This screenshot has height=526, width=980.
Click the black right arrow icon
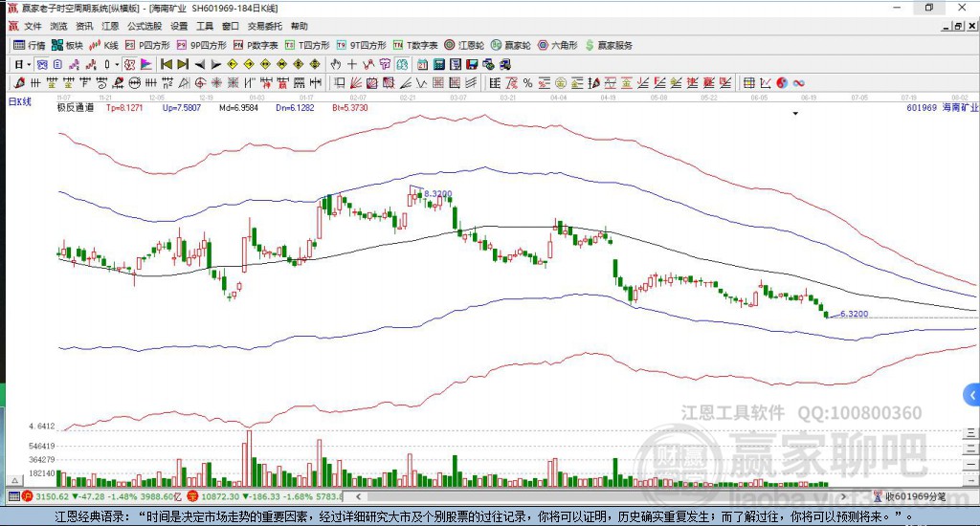[215, 64]
